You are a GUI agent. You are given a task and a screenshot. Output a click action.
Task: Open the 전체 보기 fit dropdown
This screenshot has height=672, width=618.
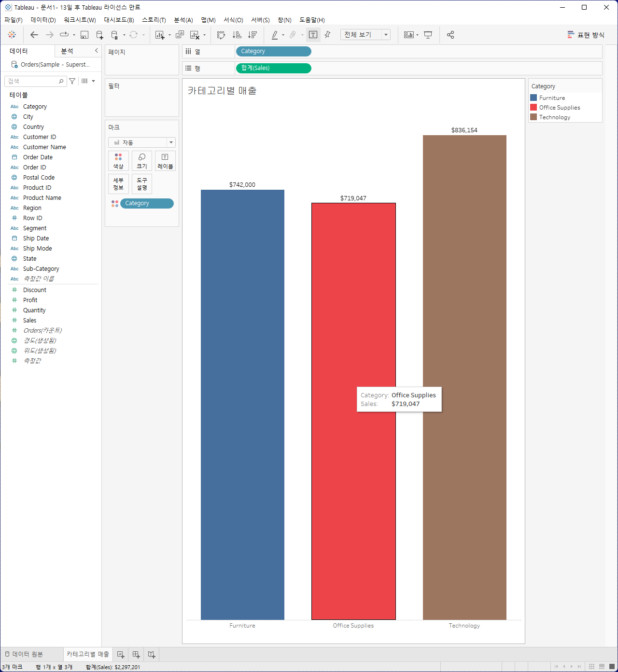[x=365, y=35]
